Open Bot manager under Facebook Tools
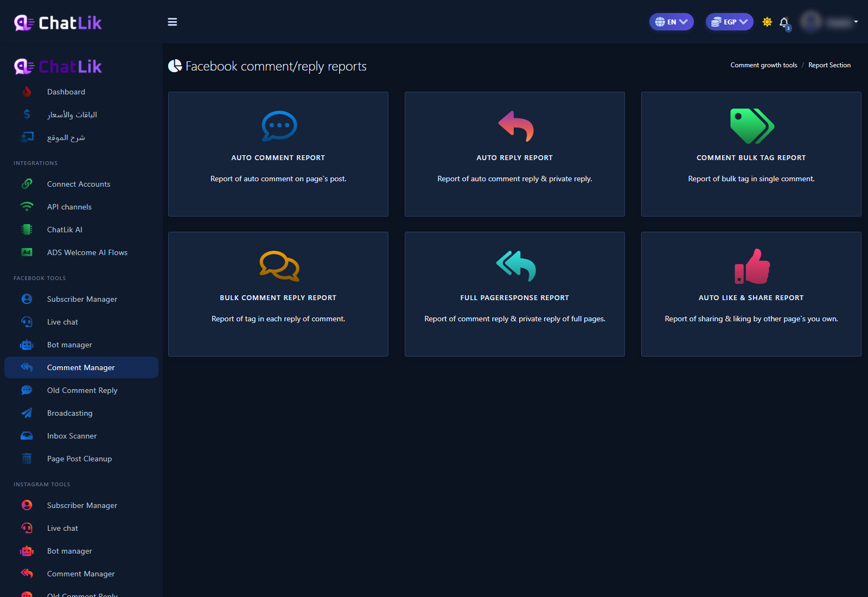Viewport: 868px width, 597px height. [81, 345]
